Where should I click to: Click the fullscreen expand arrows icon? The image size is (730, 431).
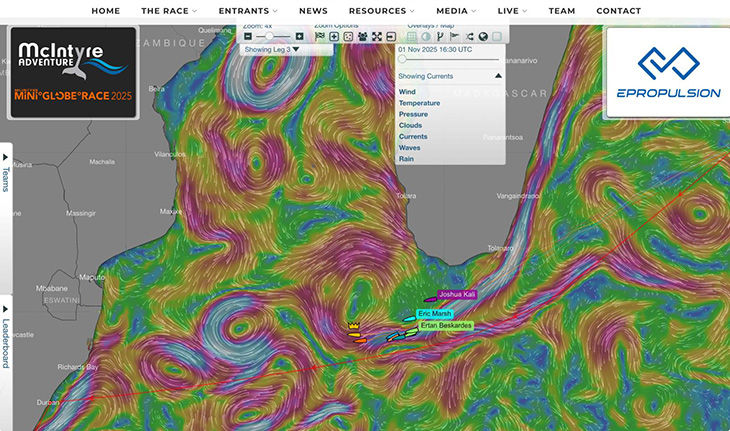point(376,36)
